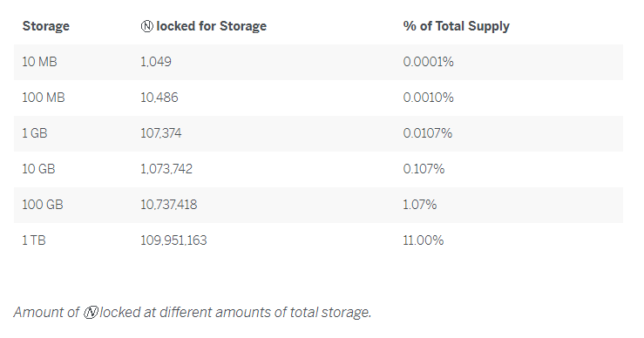Select the 10,737,418 value

(168, 205)
